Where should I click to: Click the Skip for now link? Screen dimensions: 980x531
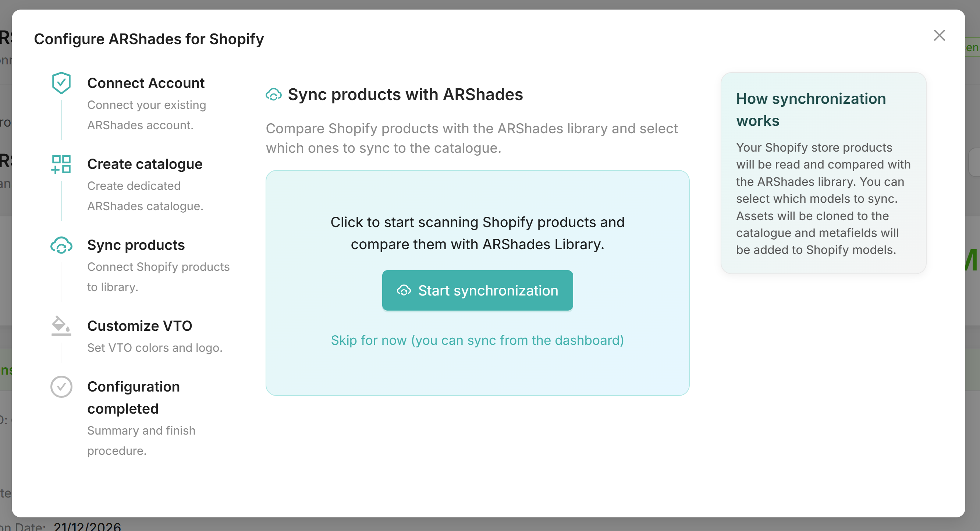pyautogui.click(x=477, y=340)
